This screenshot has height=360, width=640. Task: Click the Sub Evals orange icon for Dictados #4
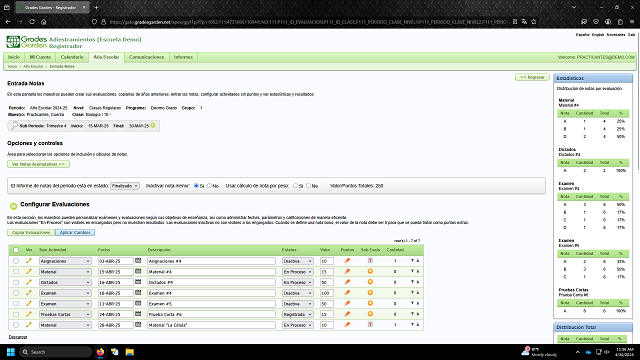370,282
